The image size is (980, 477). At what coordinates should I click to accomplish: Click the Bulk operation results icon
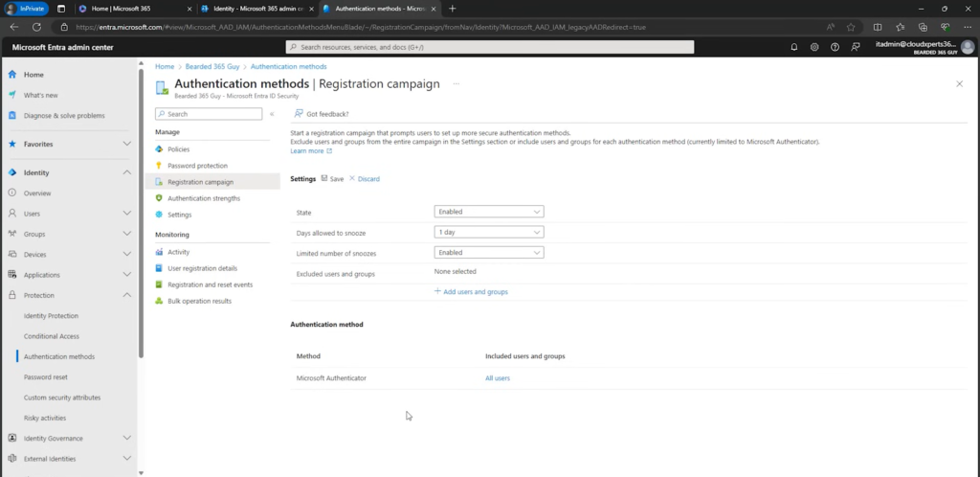coord(159,301)
